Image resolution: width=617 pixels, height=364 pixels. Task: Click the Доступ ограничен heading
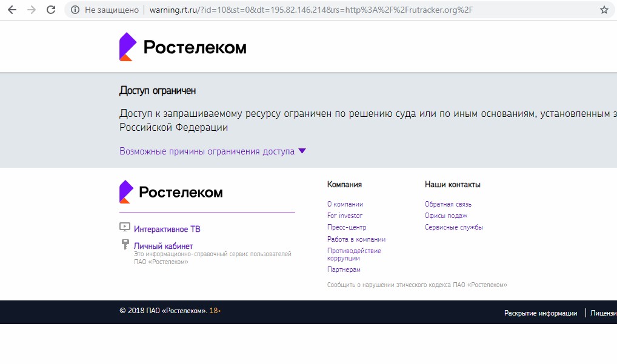click(158, 91)
